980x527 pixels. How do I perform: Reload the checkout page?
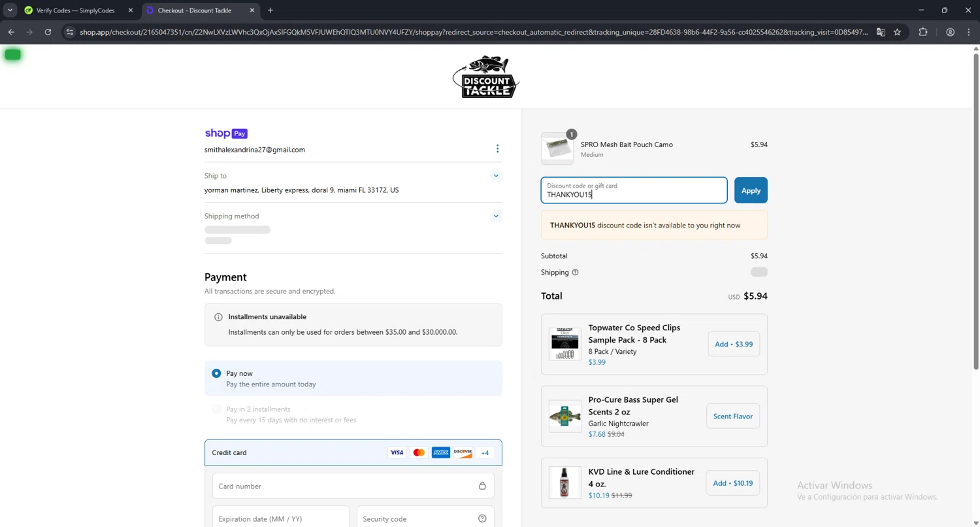coord(48,32)
